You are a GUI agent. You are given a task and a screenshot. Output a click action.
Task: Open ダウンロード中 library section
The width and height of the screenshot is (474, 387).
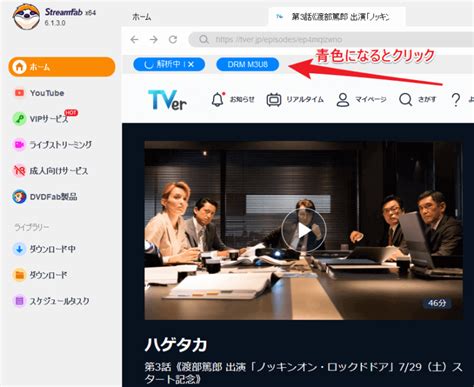tap(52, 249)
